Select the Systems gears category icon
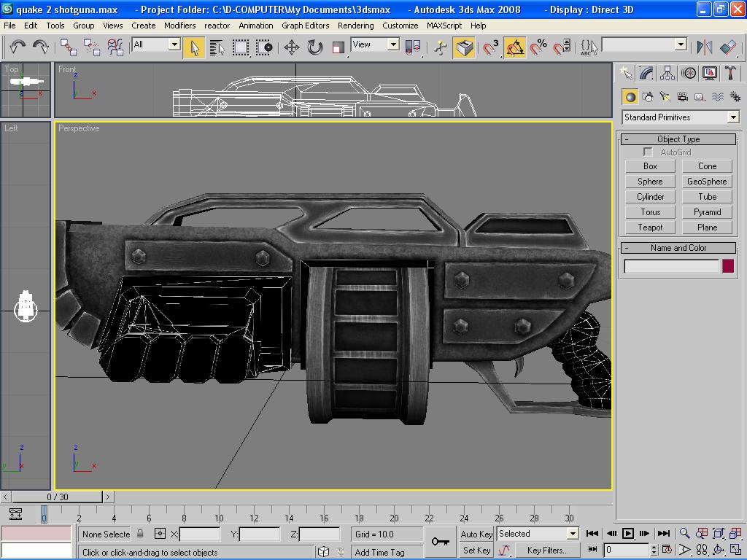 pyautogui.click(x=735, y=97)
